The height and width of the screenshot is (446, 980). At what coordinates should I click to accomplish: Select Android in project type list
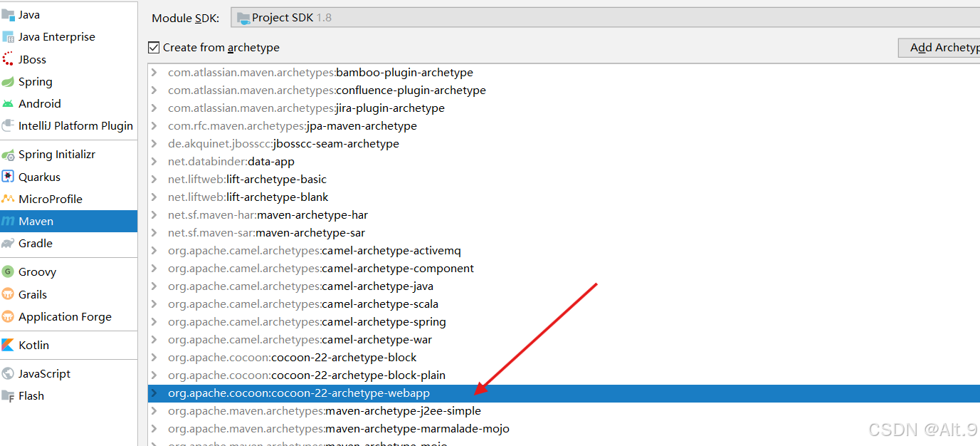point(68,104)
